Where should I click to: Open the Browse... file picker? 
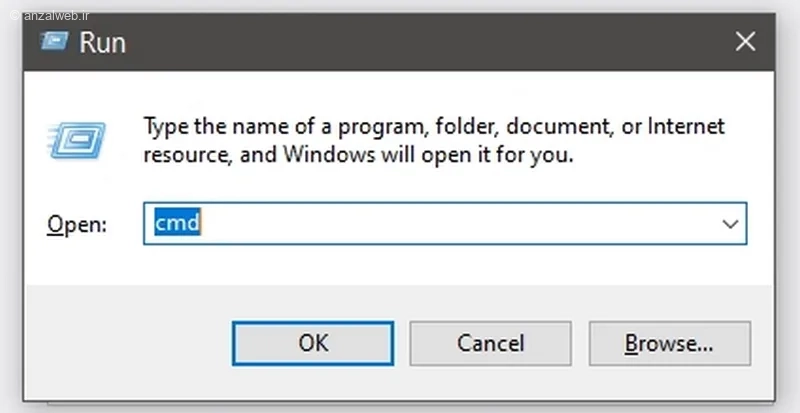(x=669, y=343)
